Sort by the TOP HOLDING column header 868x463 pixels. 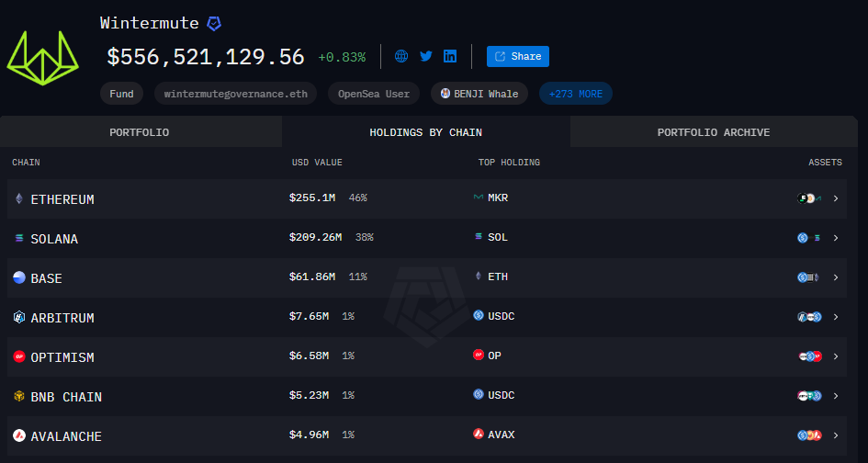click(509, 163)
